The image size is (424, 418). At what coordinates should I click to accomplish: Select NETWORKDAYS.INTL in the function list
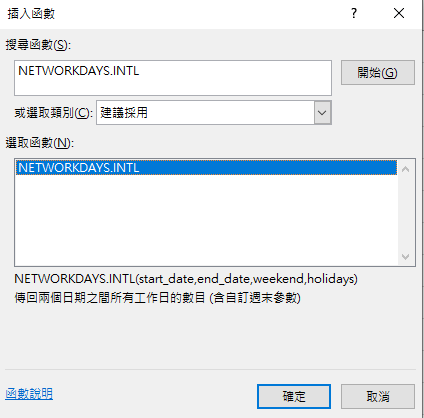[x=206, y=168]
